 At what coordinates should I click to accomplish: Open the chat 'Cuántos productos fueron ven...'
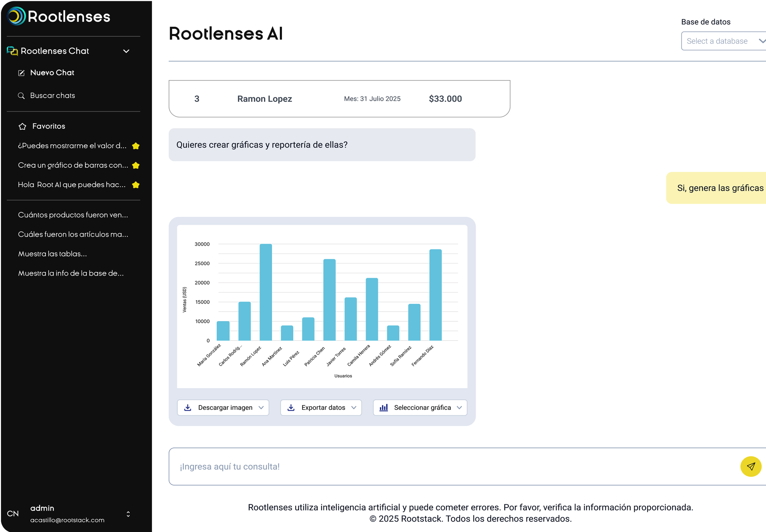pos(73,215)
